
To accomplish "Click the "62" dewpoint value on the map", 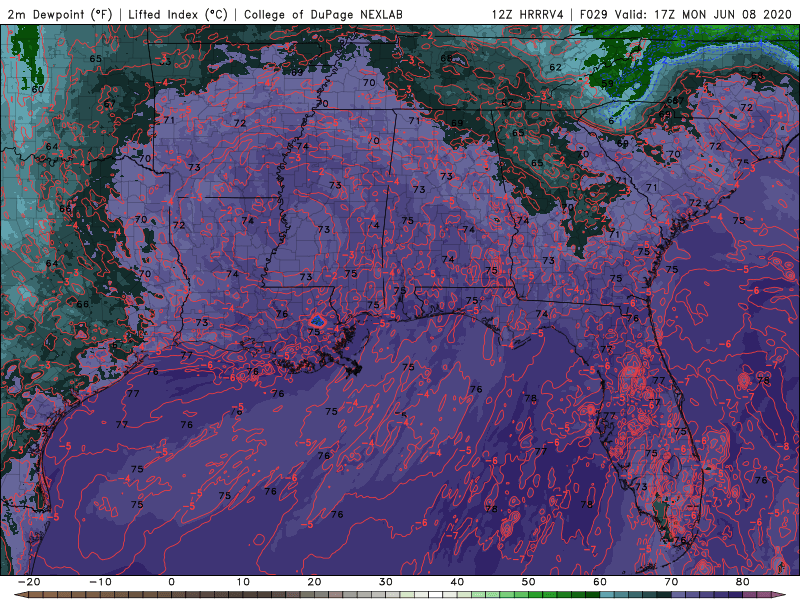I will [x=556, y=67].
